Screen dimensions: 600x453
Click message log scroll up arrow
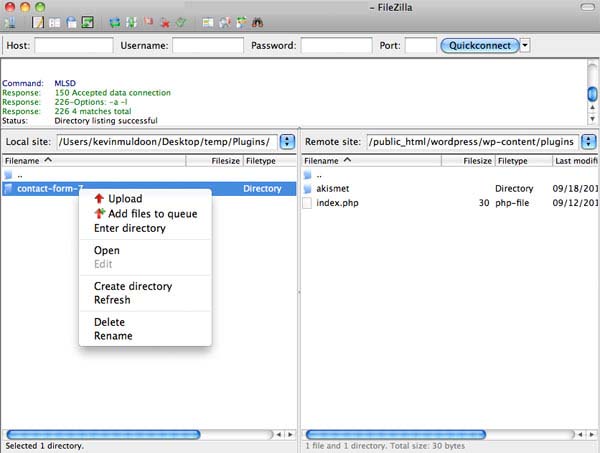592,108
